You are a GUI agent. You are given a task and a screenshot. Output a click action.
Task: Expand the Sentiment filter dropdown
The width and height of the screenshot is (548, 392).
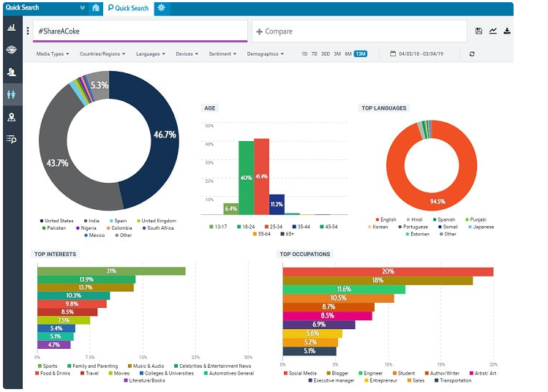coord(222,54)
